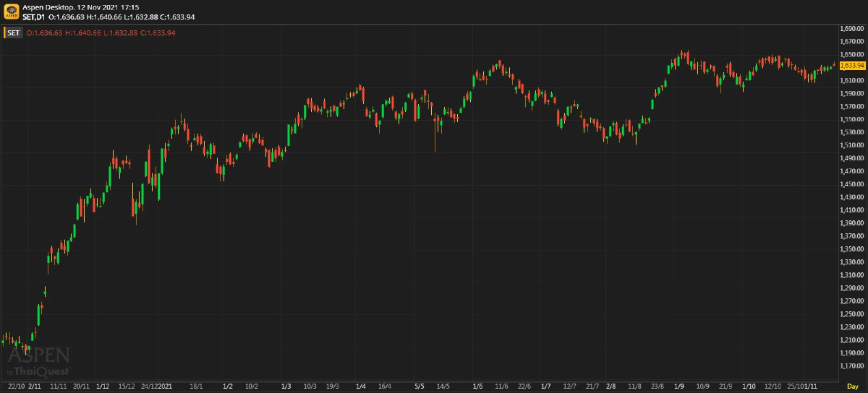Click the 1,530.00 price axis label
868x393 pixels.
(853, 132)
